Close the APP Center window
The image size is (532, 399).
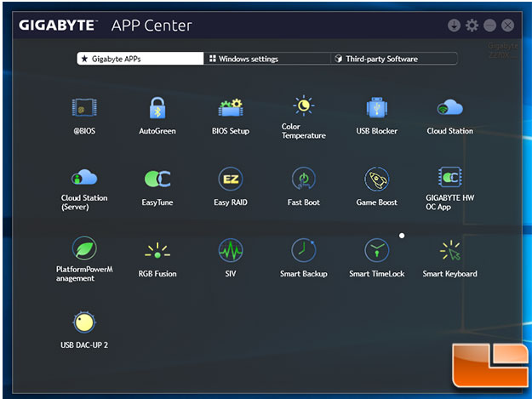(x=508, y=26)
